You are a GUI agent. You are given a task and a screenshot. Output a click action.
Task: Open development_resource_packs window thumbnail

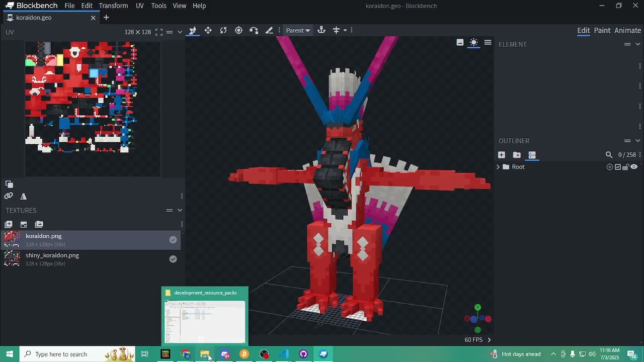tap(205, 316)
